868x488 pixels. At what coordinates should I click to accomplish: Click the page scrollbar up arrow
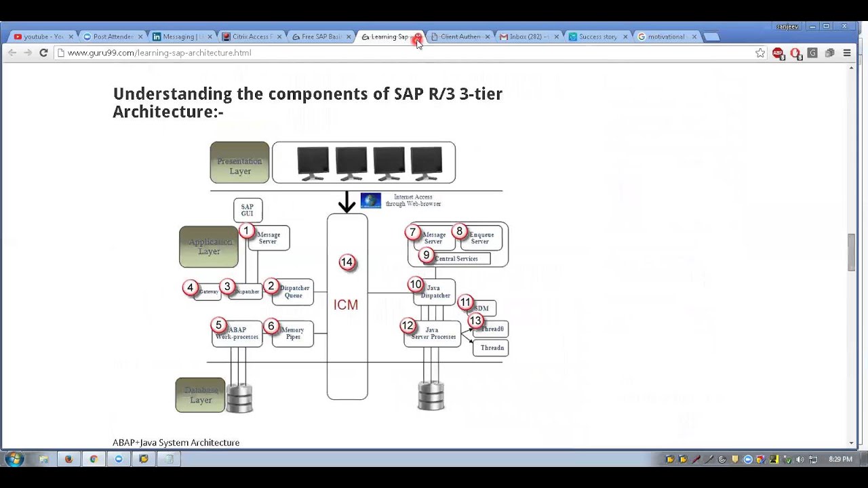(x=852, y=68)
